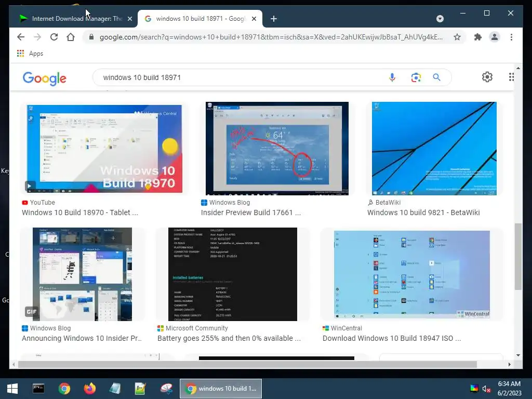Launch Chrome from the pinned taskbar icon
This screenshot has width=532, height=399.
[x=64, y=389]
